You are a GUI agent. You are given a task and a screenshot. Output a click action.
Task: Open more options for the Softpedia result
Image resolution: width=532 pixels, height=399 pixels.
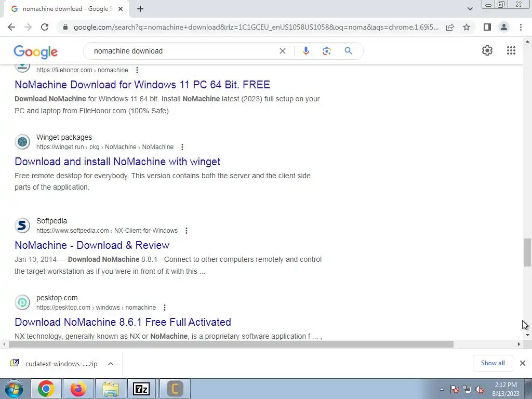point(187,231)
